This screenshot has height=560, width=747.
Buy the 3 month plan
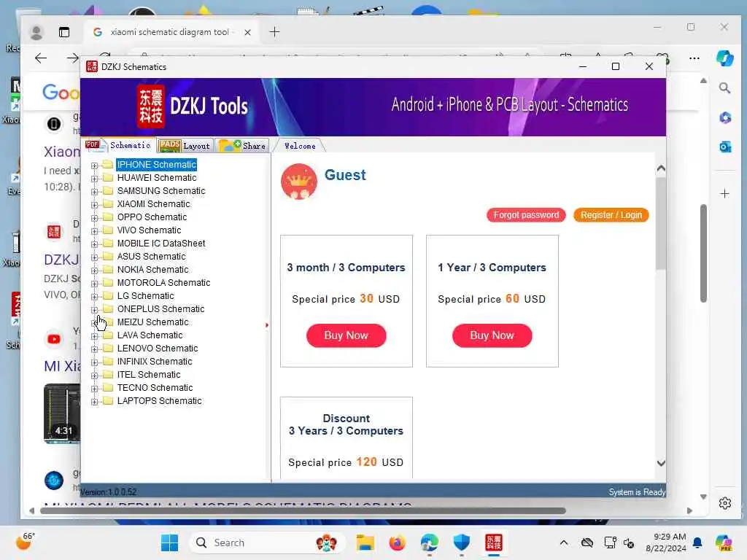tap(346, 335)
